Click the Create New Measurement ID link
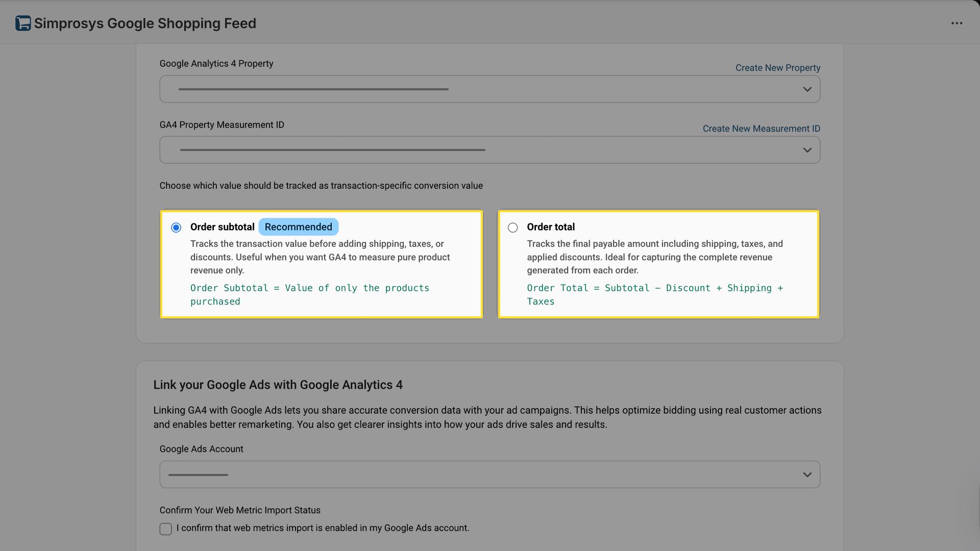Image resolution: width=980 pixels, height=551 pixels. 761,128
